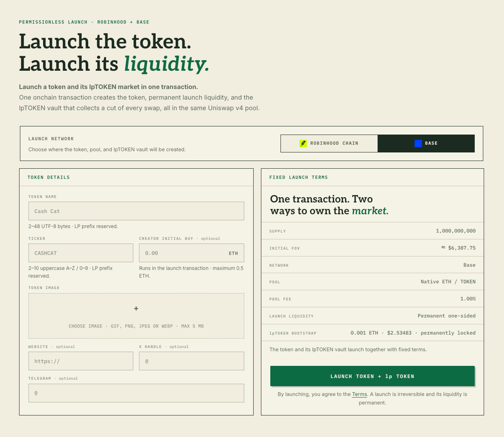Select Robinhood Chain network
Viewport: 504px width, 437px height.
click(329, 143)
